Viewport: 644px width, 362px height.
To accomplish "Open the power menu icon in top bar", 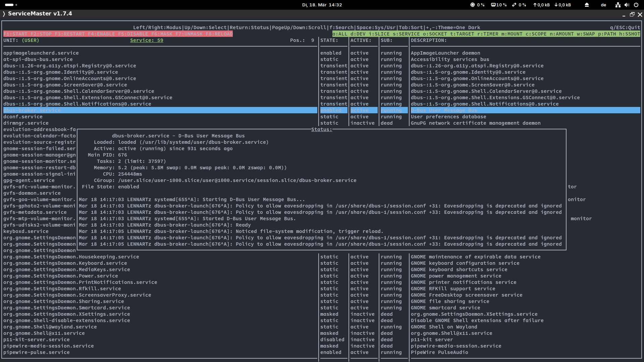I will 636,5.
